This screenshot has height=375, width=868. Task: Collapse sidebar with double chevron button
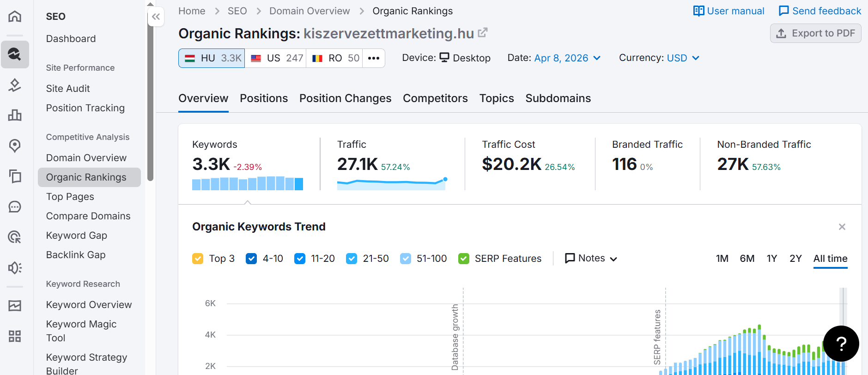pyautogui.click(x=156, y=17)
